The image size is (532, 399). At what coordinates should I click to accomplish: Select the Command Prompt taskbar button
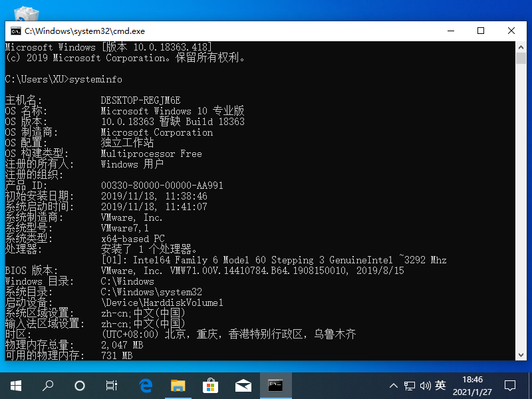point(275,385)
